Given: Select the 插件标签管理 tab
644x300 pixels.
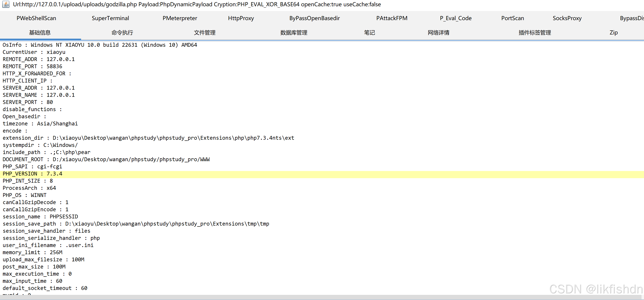Looking at the screenshot, I should pyautogui.click(x=534, y=33).
